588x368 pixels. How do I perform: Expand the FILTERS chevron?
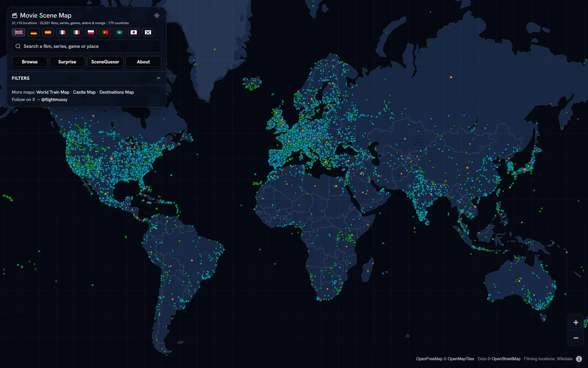[158, 78]
